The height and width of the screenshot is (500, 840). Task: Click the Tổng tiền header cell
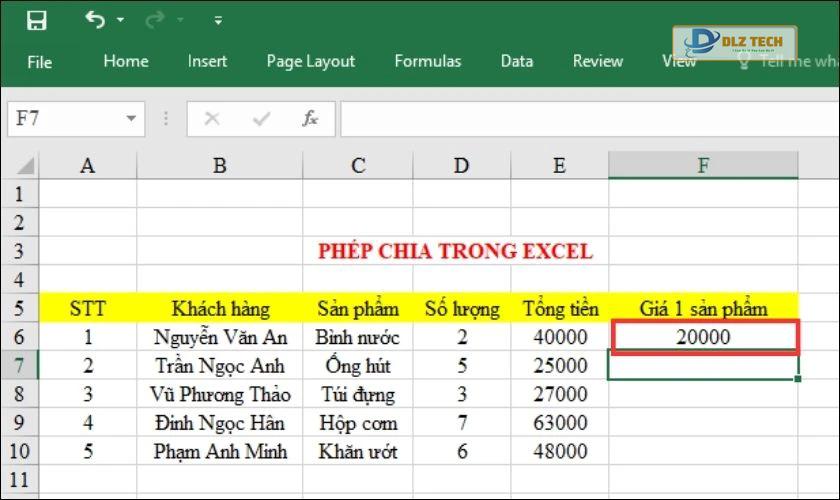559,308
